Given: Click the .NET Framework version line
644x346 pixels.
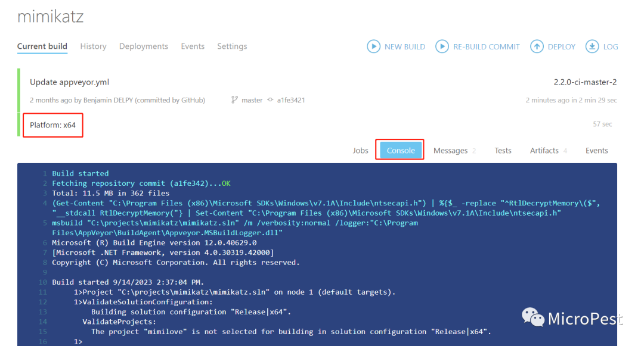Looking at the screenshot, I should coord(163,253).
